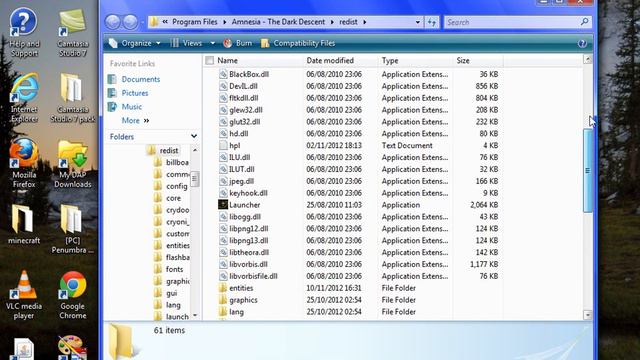The image size is (640, 360).
Task: Select the hpl text document icon
Action: (x=223, y=145)
